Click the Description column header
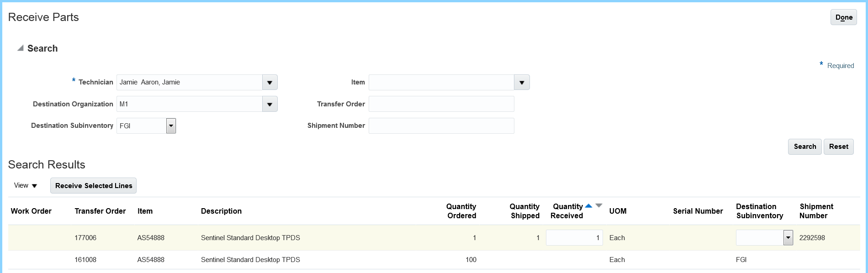 tap(221, 211)
